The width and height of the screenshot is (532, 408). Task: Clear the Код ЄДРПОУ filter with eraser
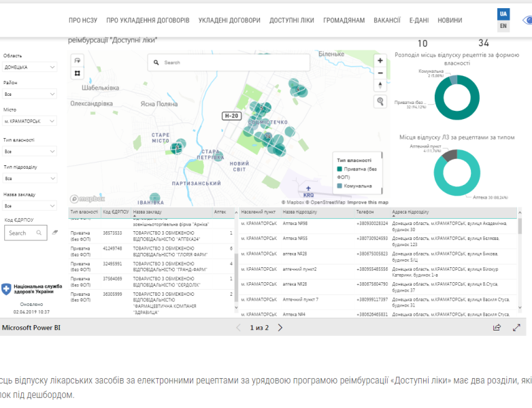[x=55, y=233]
